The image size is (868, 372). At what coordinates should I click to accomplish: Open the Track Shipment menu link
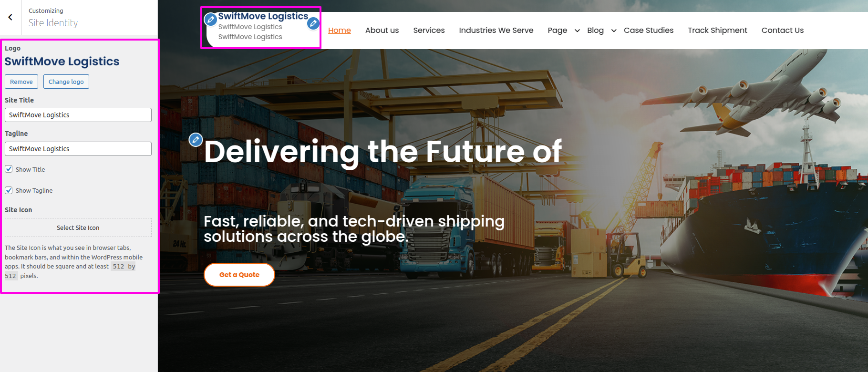tap(717, 30)
